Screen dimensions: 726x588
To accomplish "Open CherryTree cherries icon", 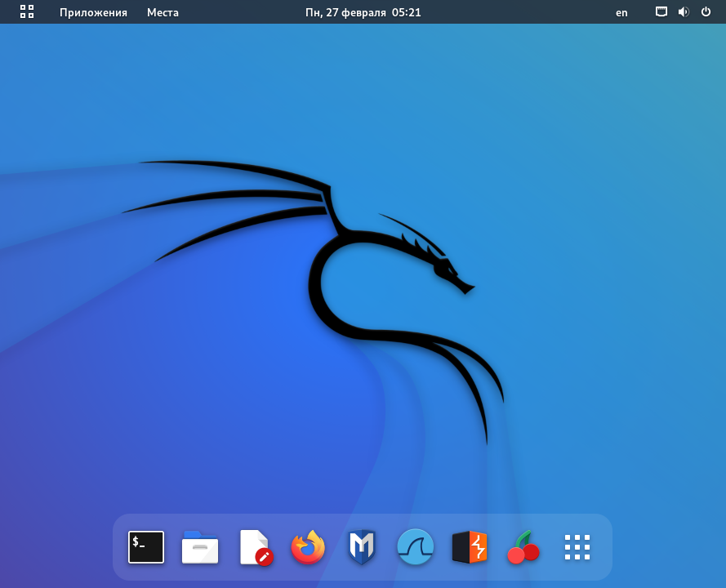I will (523, 547).
